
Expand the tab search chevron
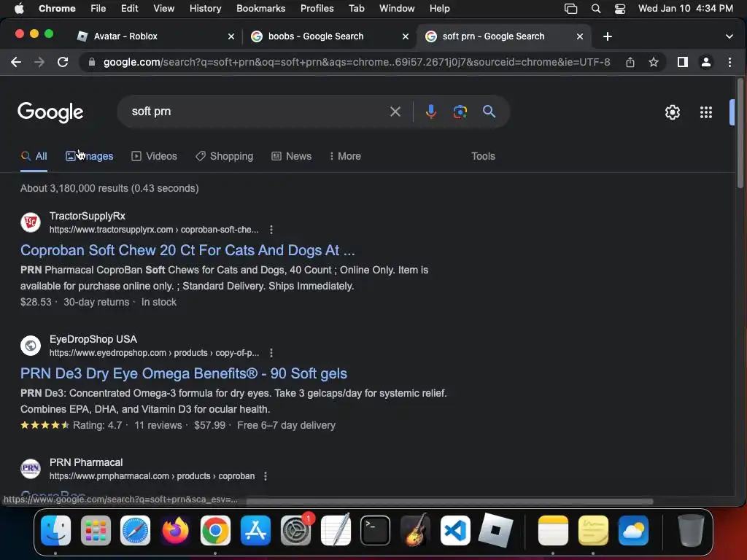click(x=729, y=36)
